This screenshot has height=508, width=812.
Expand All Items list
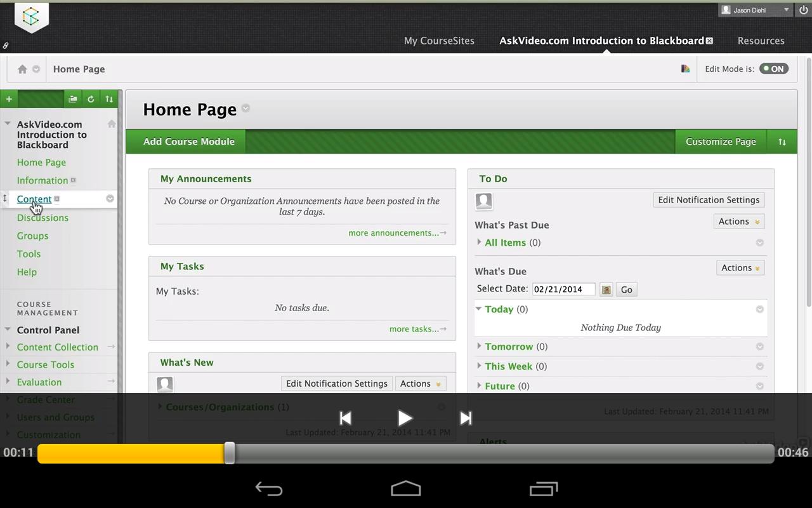(479, 242)
